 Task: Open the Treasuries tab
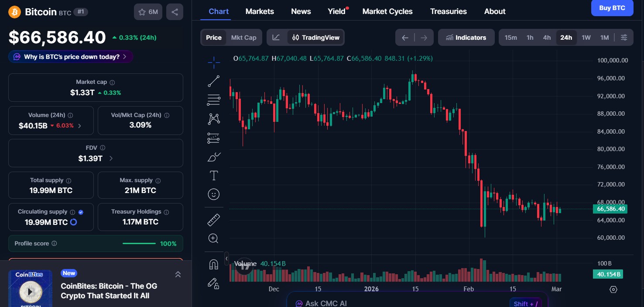(449, 11)
